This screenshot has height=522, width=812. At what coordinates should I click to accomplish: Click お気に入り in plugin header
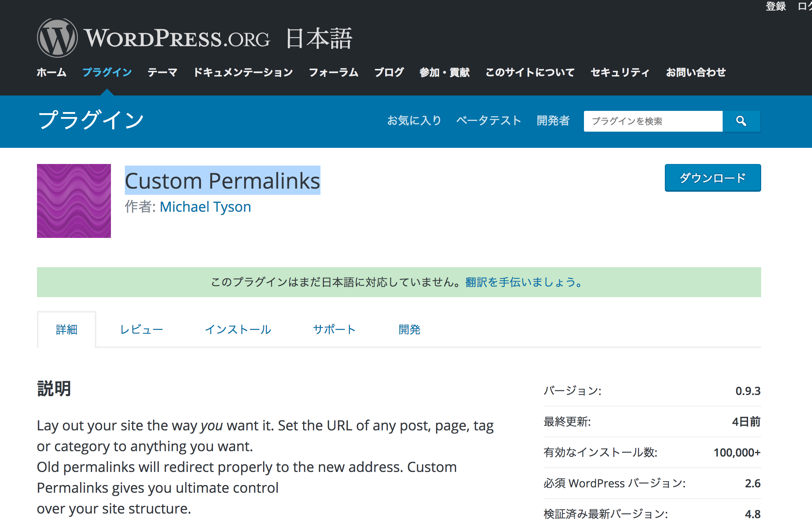[414, 120]
